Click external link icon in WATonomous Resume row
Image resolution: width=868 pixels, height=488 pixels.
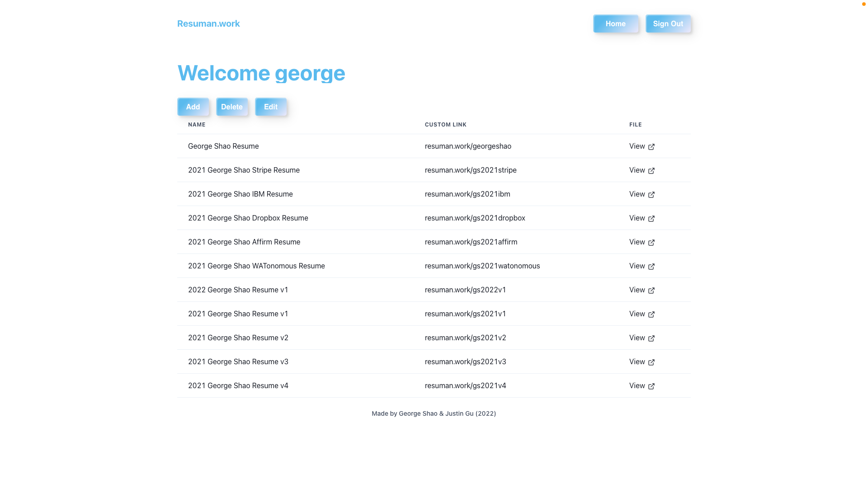tap(651, 267)
